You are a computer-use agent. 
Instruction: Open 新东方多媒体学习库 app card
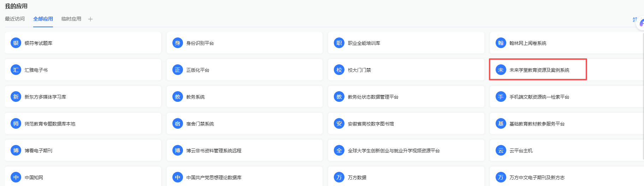[45, 97]
